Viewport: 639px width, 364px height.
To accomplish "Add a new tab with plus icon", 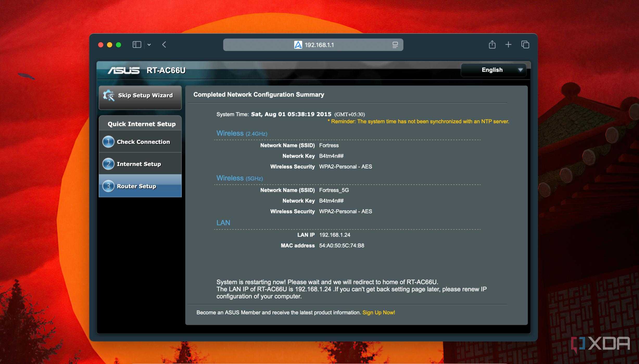I will coord(508,45).
